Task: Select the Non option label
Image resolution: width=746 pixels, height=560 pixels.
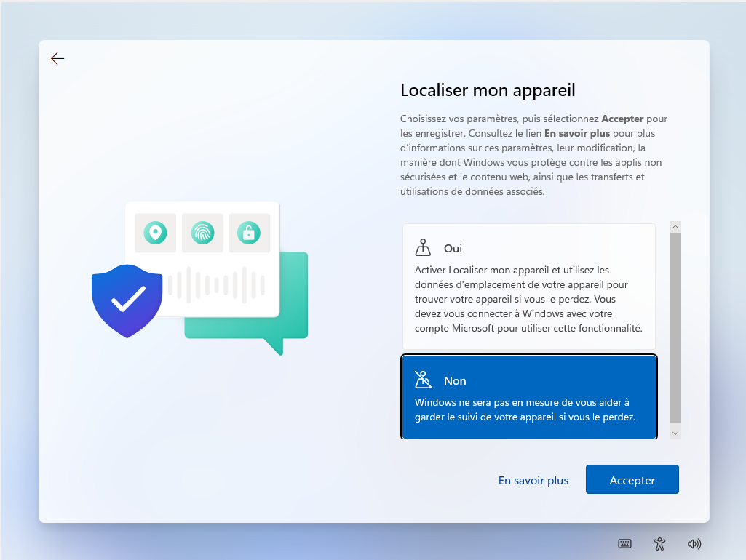Action: coord(455,380)
